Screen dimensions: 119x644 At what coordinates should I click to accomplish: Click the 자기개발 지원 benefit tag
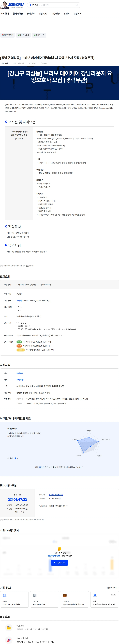7,35
